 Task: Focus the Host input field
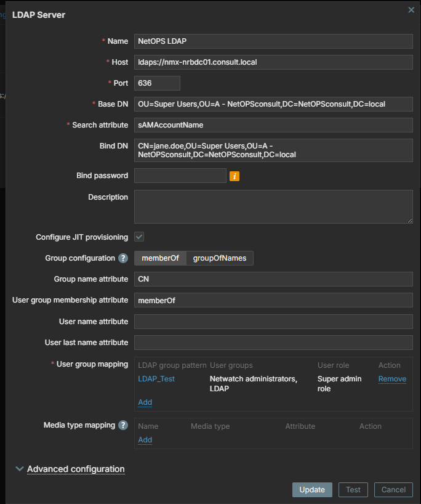tap(273, 62)
